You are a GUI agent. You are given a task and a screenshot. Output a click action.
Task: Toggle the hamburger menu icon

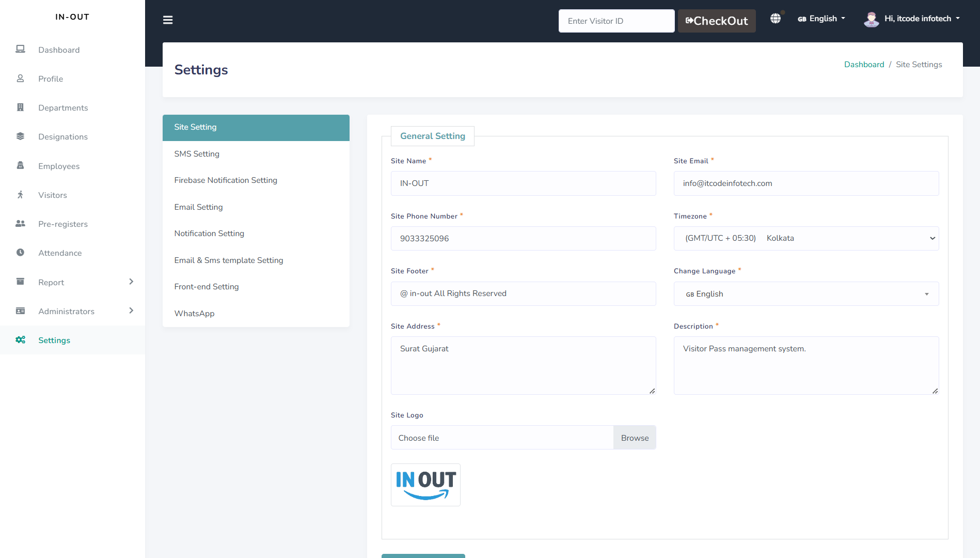coord(168,20)
